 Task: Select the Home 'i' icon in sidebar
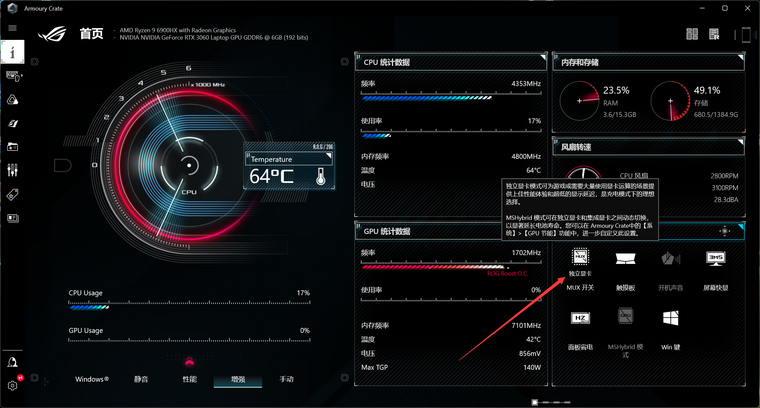click(x=12, y=52)
